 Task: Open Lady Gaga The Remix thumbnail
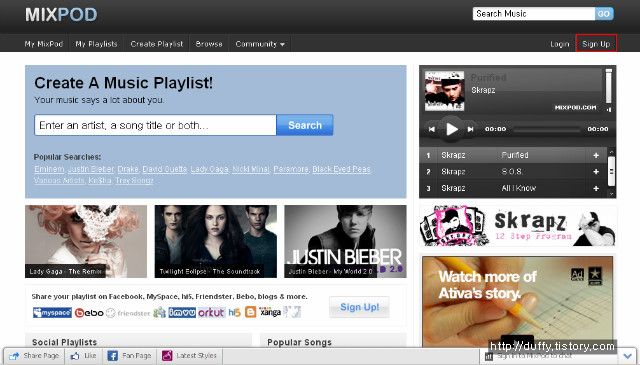pos(86,241)
